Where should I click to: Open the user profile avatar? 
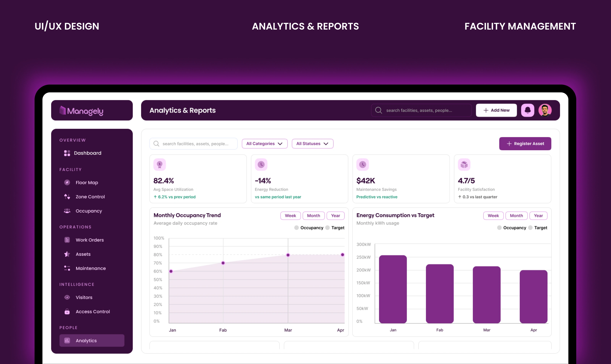click(x=545, y=110)
